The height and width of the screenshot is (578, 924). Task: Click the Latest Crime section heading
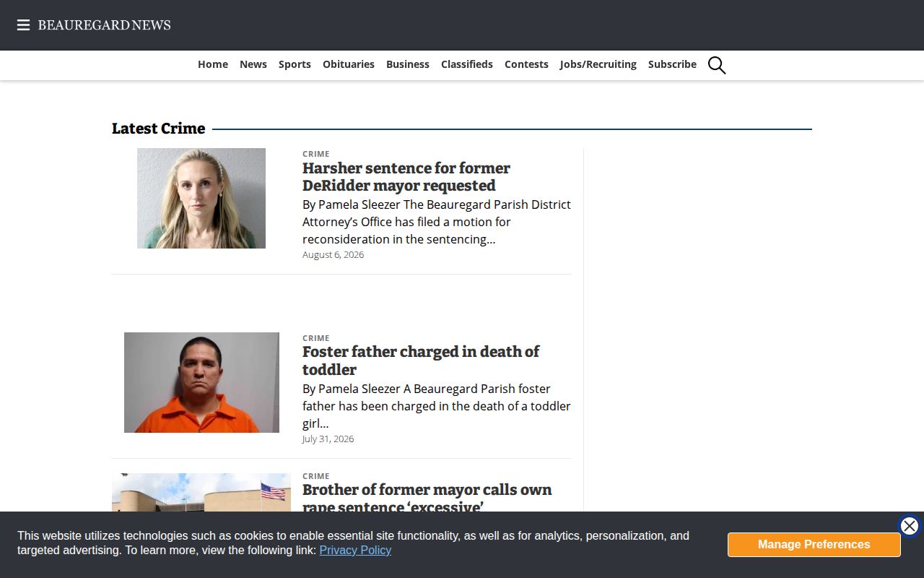pyautogui.click(x=158, y=129)
